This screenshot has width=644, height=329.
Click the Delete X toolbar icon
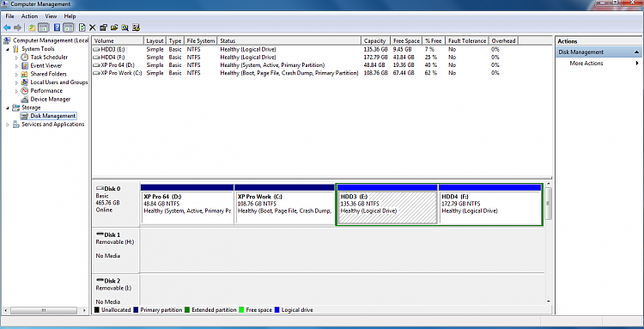point(93,28)
